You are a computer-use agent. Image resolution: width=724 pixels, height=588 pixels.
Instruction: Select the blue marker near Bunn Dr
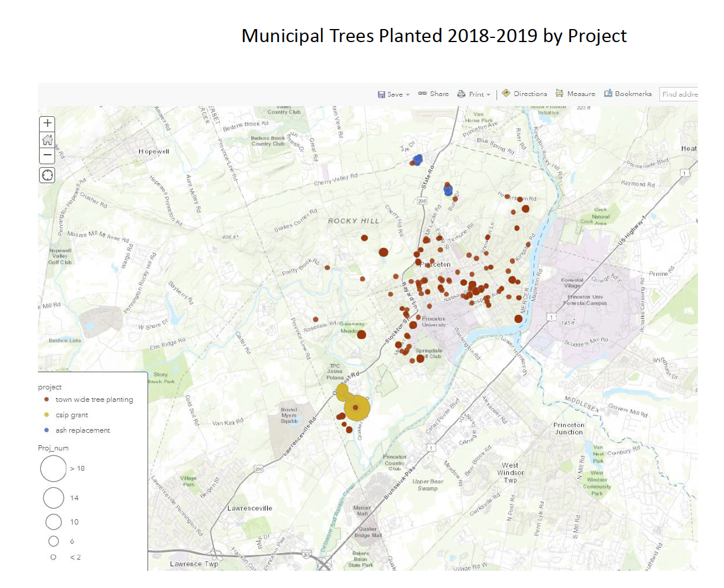tap(449, 190)
